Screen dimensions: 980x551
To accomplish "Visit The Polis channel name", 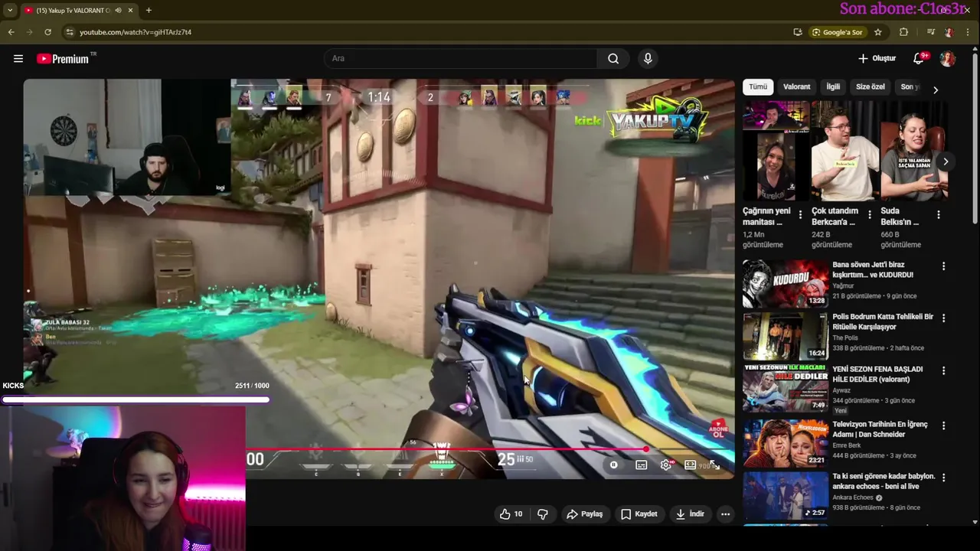I will tap(845, 337).
